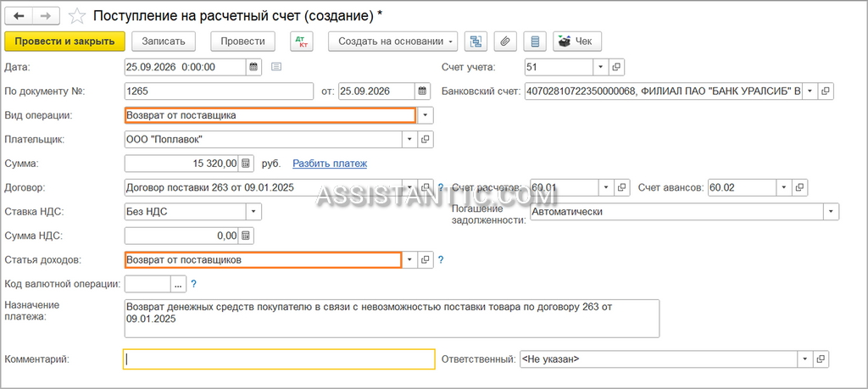
Task: Open the Плательщик ООО Поплавок card
Action: 426,140
